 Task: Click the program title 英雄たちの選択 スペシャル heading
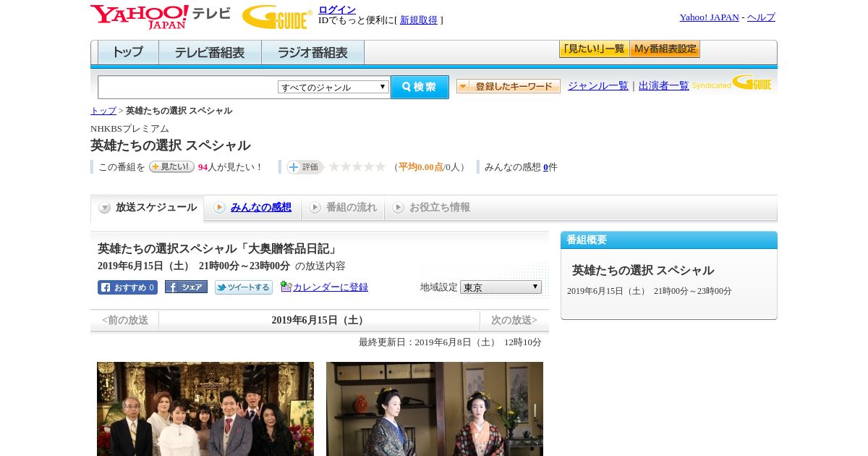coord(171,145)
